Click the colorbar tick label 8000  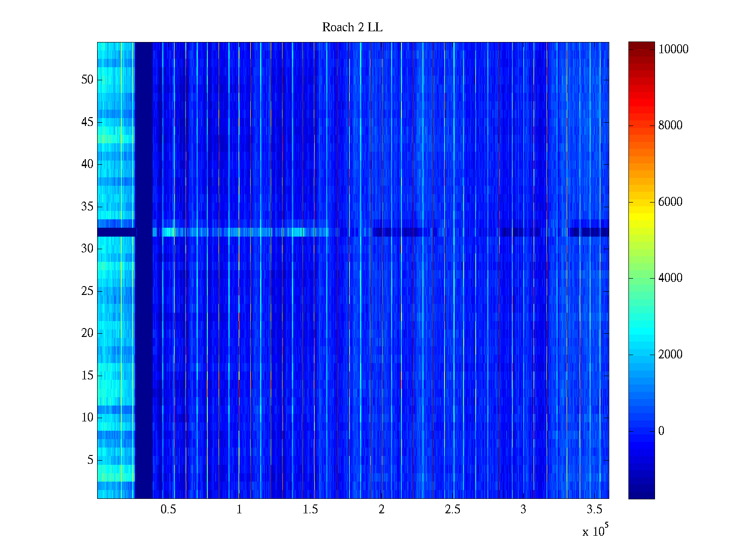point(670,125)
